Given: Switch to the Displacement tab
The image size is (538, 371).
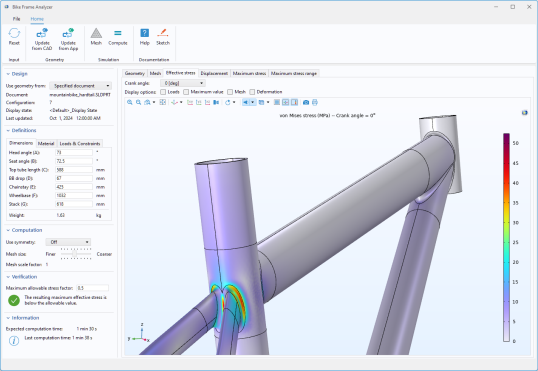Looking at the screenshot, I should tap(214, 73).
